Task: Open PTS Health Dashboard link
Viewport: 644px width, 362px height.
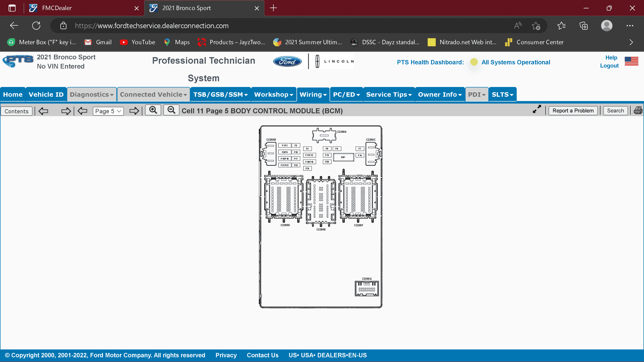Action: 430,62
